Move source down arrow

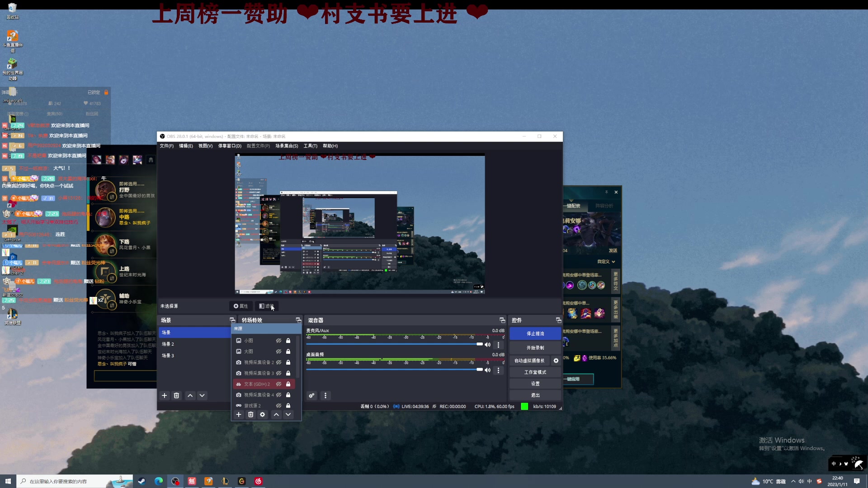tap(288, 414)
